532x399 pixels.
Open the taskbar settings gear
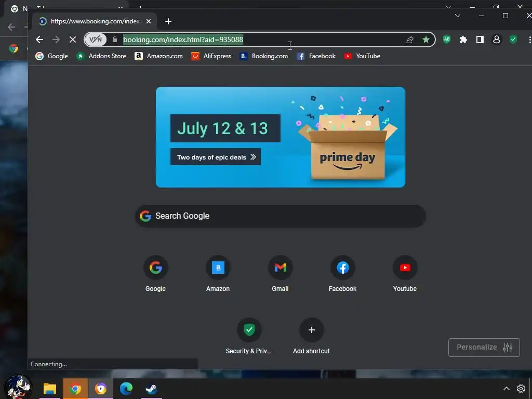(521, 389)
